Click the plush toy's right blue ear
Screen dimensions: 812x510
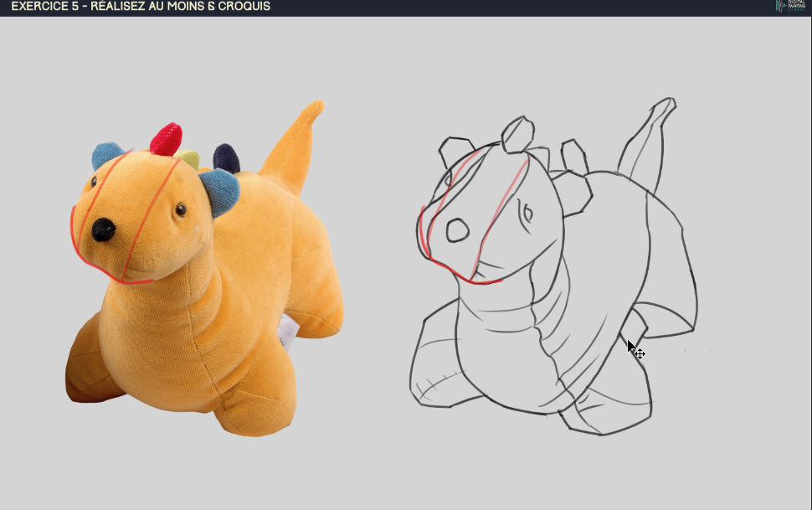(219, 188)
